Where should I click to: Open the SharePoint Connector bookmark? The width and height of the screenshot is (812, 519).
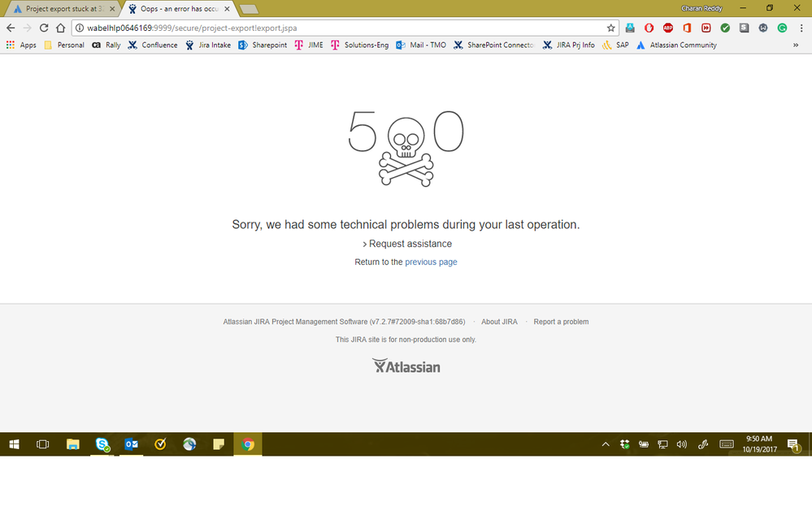tap(493, 45)
